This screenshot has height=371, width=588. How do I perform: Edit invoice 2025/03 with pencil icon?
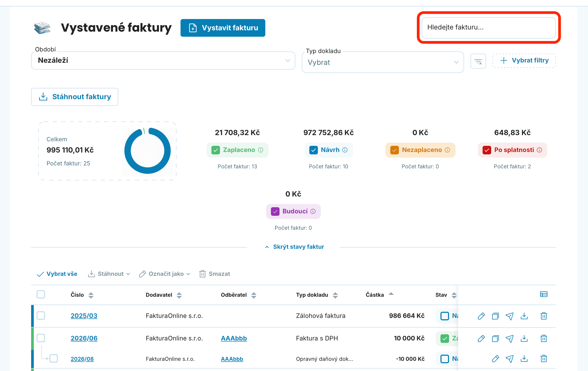(481, 316)
